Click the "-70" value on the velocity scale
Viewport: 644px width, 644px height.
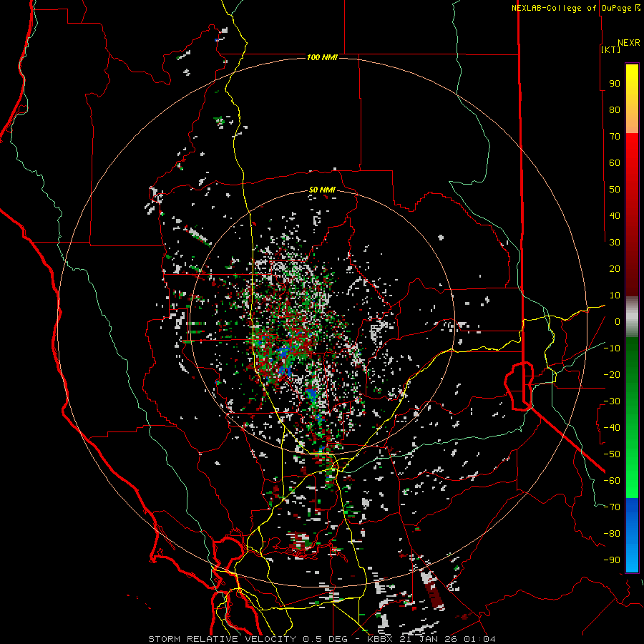[612, 507]
